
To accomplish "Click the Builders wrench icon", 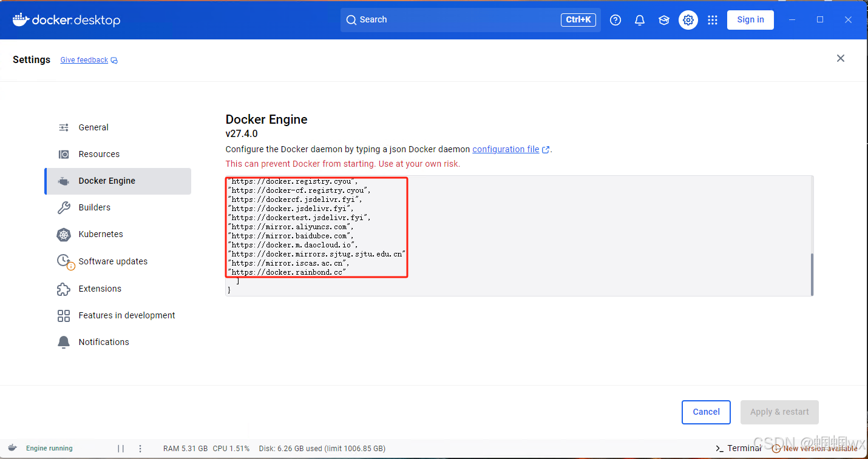I will [x=64, y=207].
